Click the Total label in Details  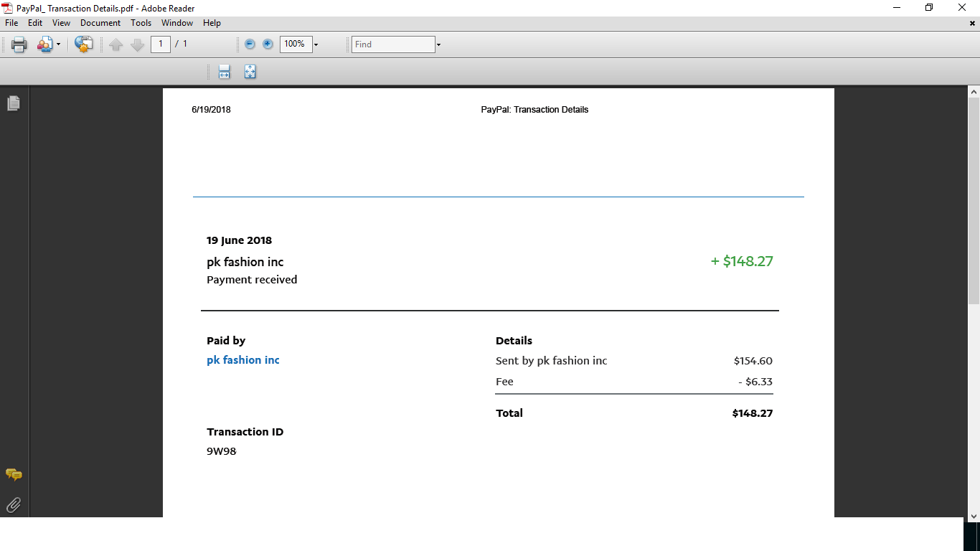[x=509, y=413]
